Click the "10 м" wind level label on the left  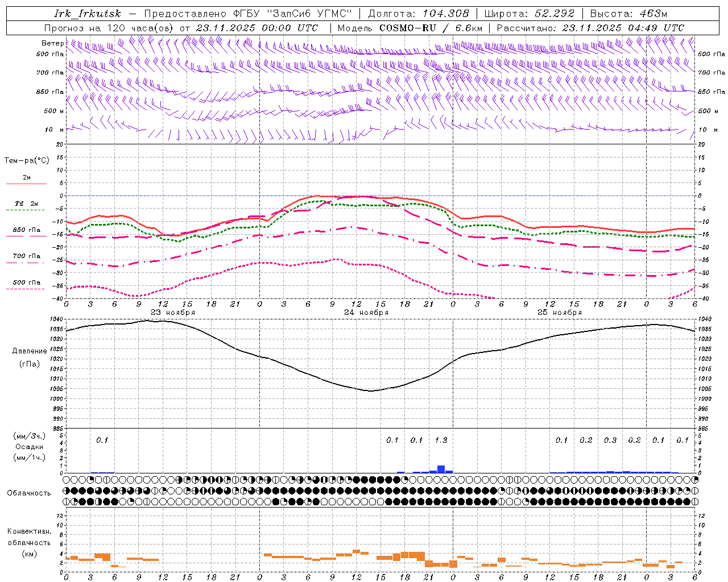[x=55, y=130]
